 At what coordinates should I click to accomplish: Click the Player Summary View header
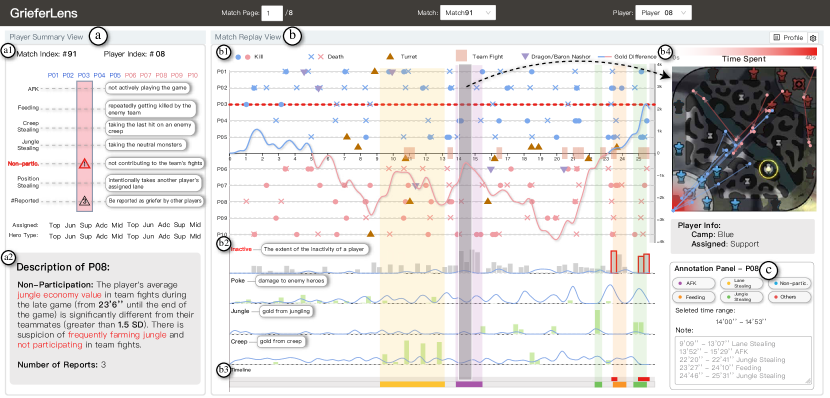click(46, 37)
